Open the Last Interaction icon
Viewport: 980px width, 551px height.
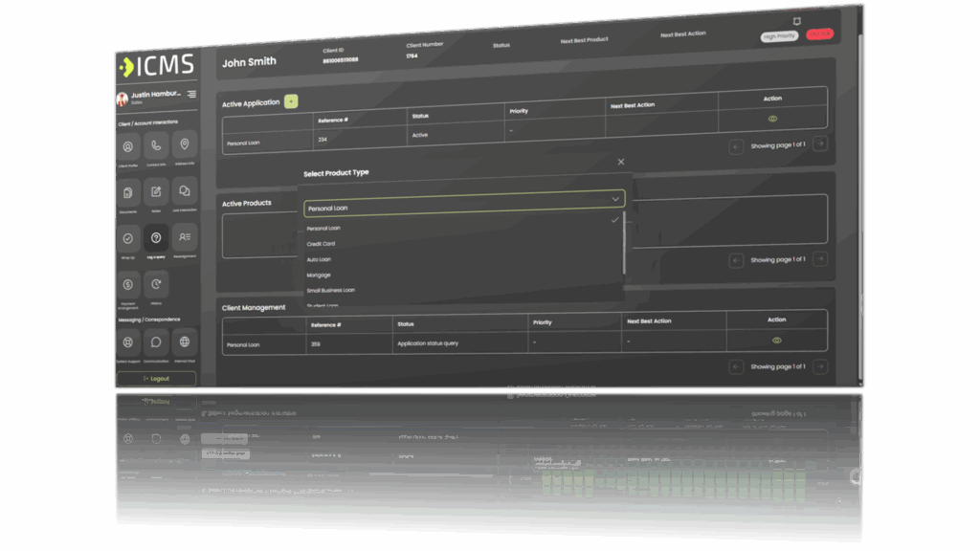(x=184, y=191)
